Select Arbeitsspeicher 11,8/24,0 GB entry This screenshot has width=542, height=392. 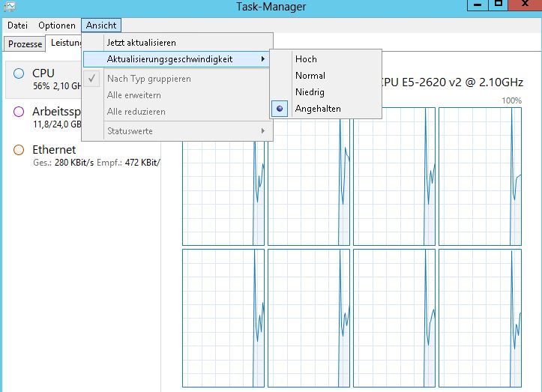[x=43, y=118]
